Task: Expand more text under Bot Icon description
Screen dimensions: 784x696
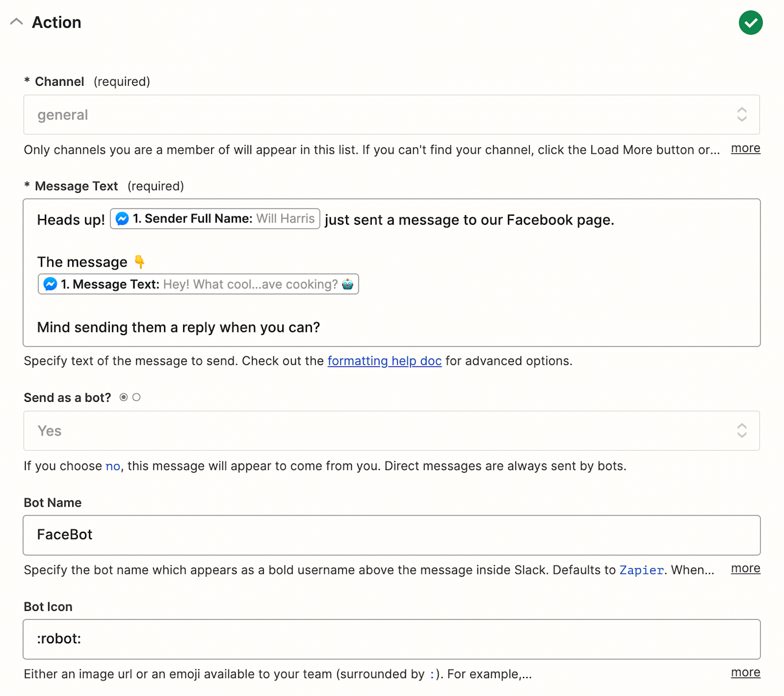Action: 745,672
